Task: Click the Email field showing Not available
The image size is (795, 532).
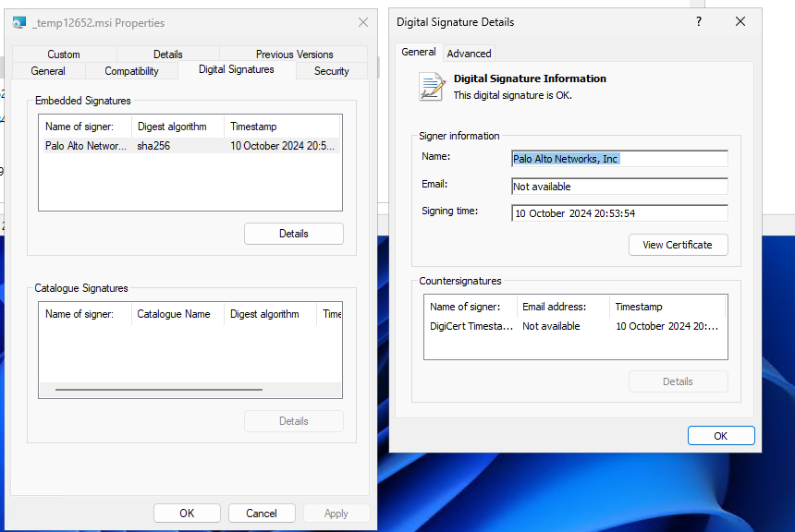Action: (619, 187)
